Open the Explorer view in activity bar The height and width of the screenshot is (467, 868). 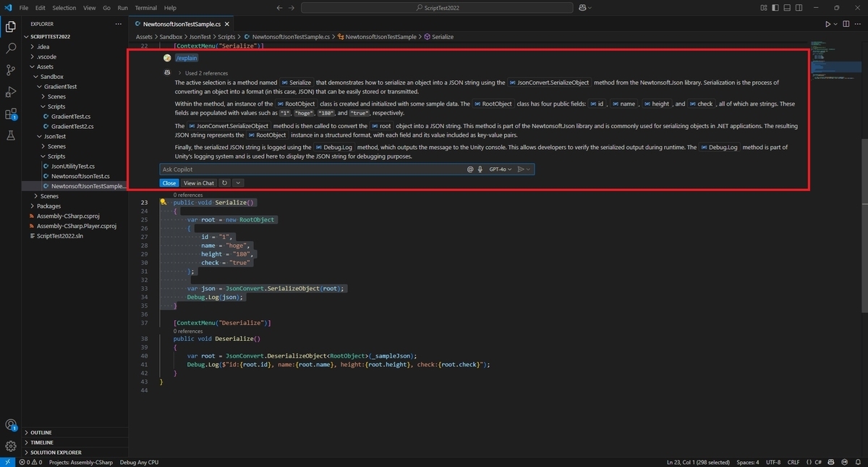11,28
